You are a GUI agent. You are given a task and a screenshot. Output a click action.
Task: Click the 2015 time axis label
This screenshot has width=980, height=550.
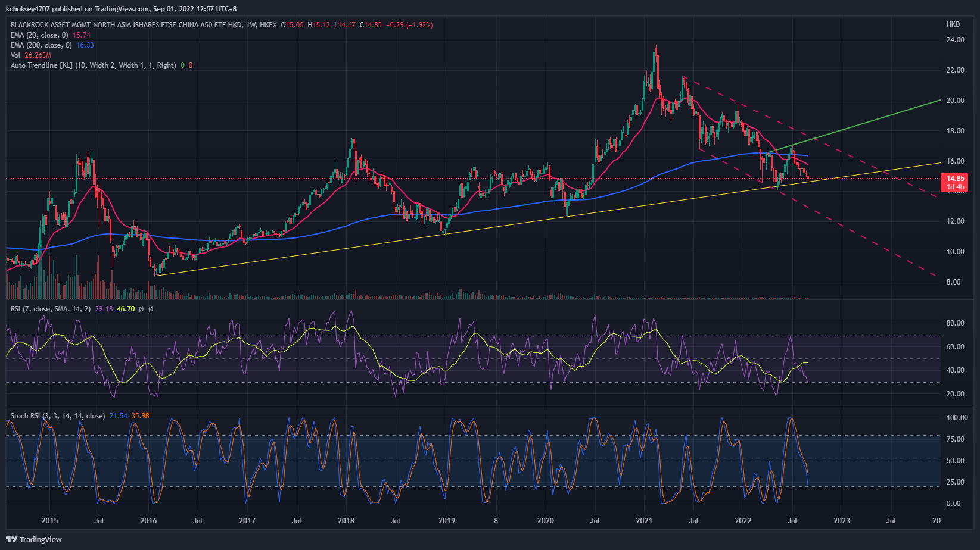[49, 521]
